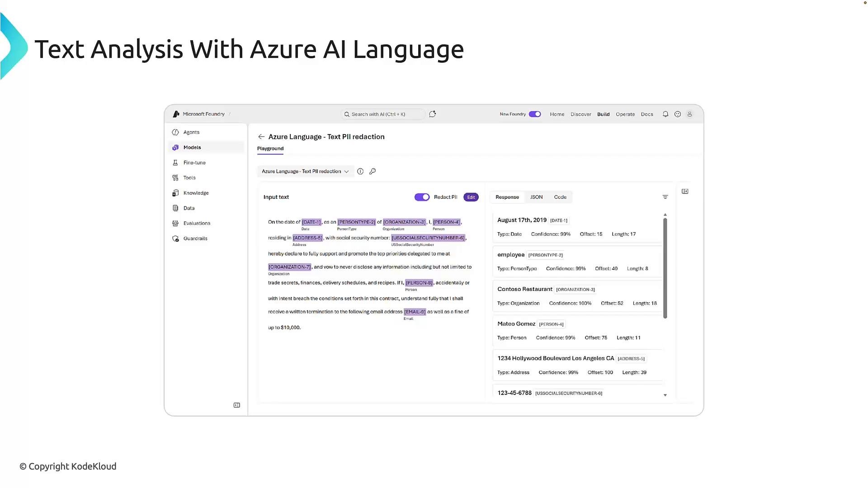This screenshot has height=488, width=868.
Task: Click the back arrow next to Azure Language title
Action: click(x=261, y=137)
